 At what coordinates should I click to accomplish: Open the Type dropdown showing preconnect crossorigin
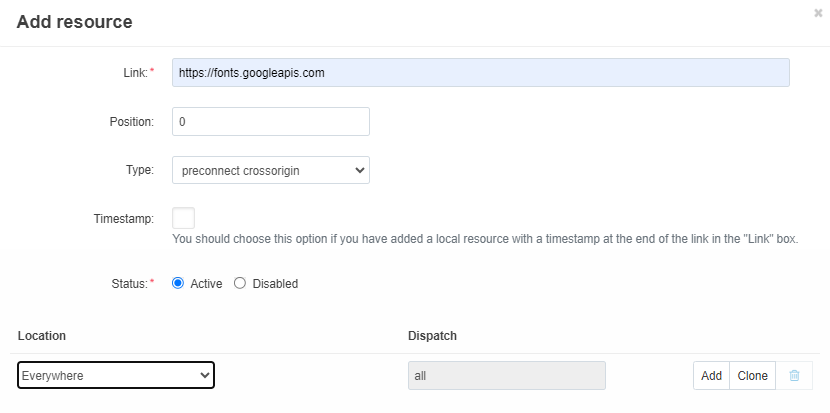point(270,170)
